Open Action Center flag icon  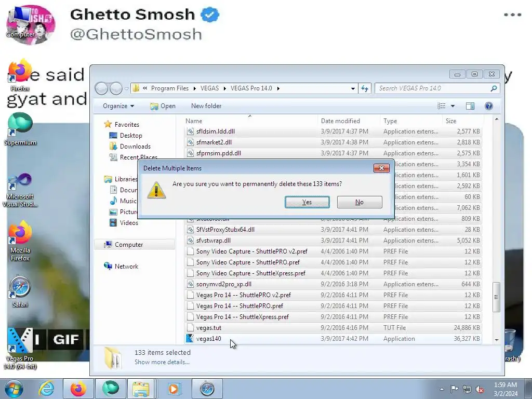coord(454,389)
